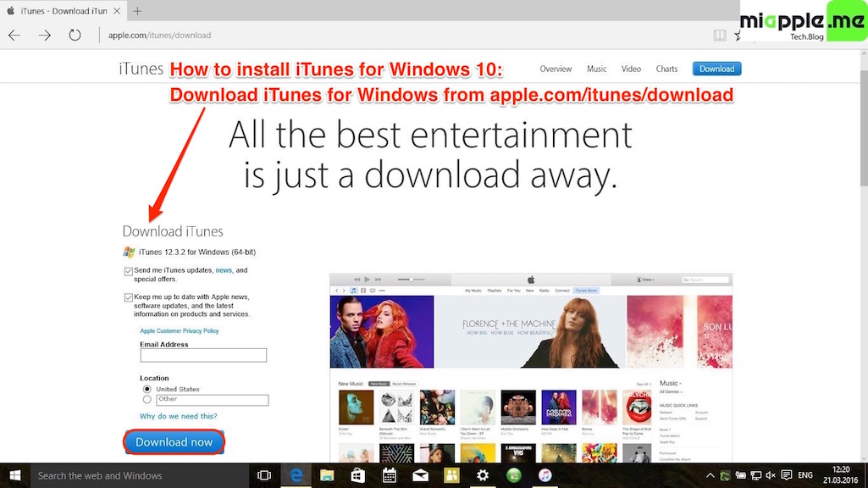
Task: Uncheck Keep me up to date checkbox
Action: pyautogui.click(x=129, y=297)
